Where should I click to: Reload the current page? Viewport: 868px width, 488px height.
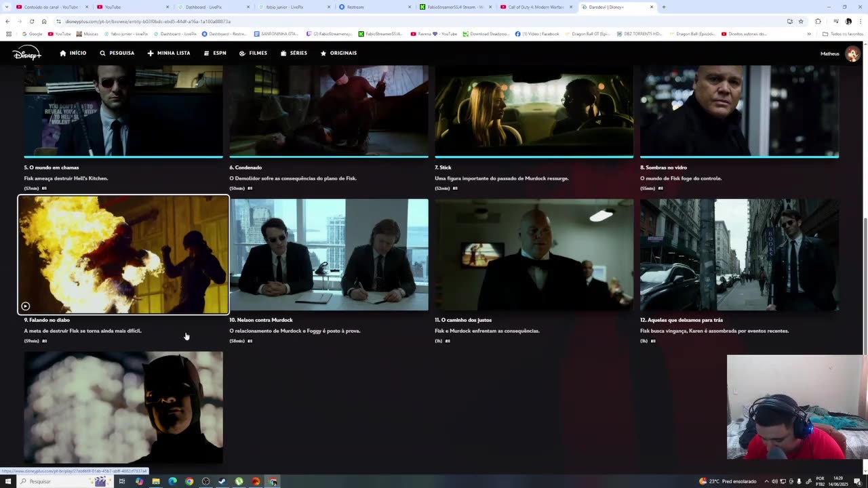point(32,21)
